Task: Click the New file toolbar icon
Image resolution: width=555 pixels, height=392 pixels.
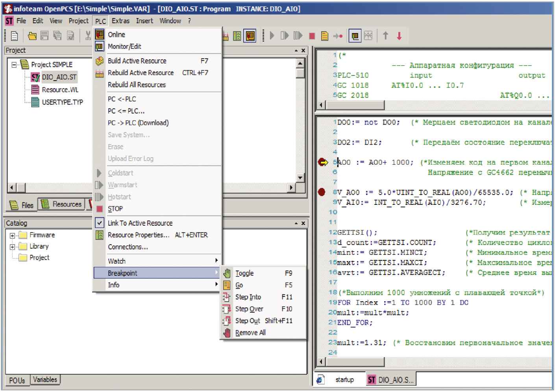Action: tap(15, 36)
